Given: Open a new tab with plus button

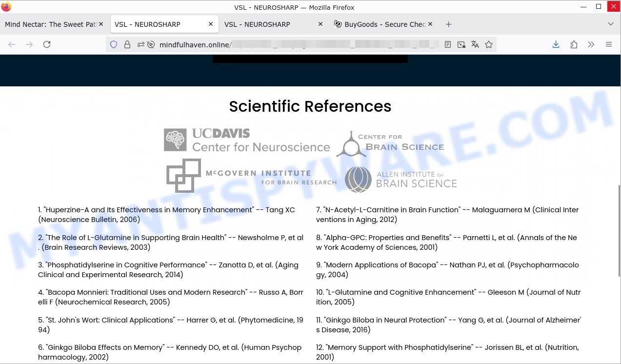Looking at the screenshot, I should 449,24.
